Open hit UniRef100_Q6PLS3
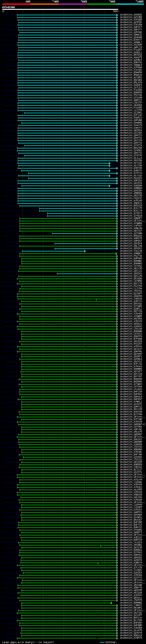Screen dimensions: 146x644 (x=131, y=48)
